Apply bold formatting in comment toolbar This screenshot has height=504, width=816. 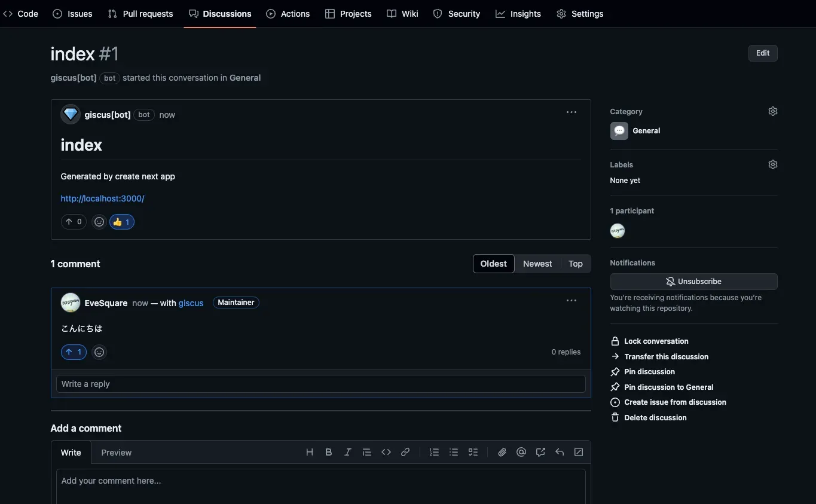[x=329, y=453]
